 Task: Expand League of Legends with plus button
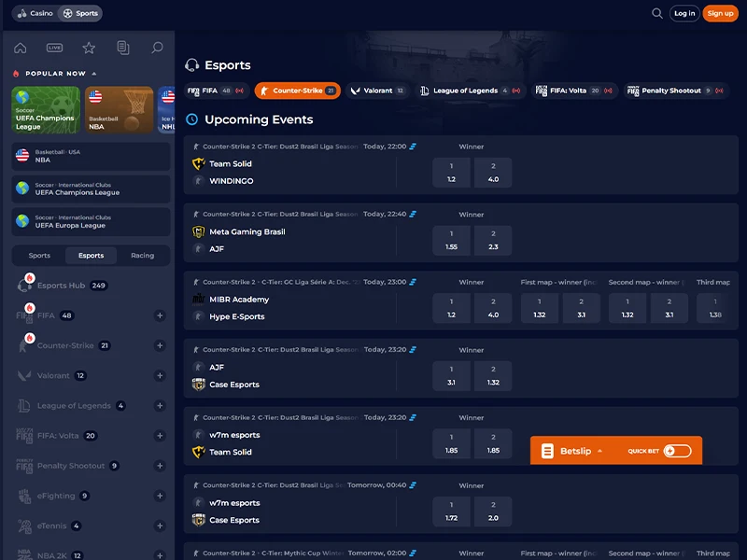[x=160, y=406]
